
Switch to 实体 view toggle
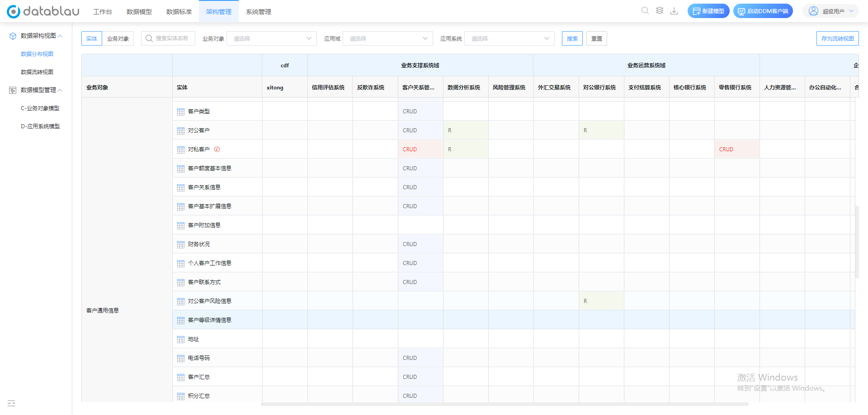[92, 38]
